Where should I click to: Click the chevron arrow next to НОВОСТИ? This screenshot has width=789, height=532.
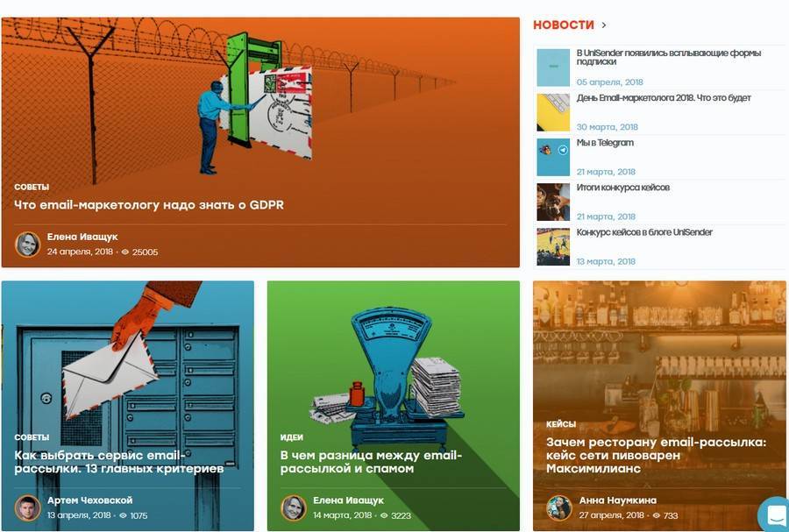(x=604, y=25)
